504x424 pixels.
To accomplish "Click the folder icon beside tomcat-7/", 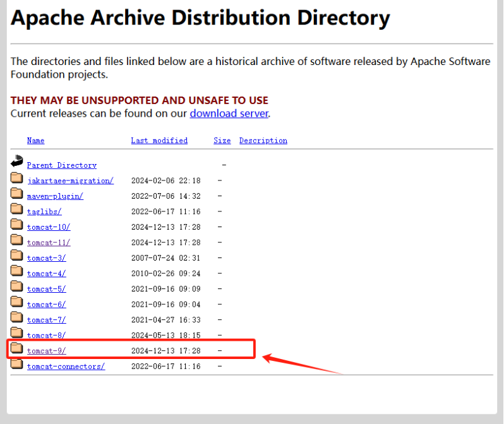I will tap(16, 317).
